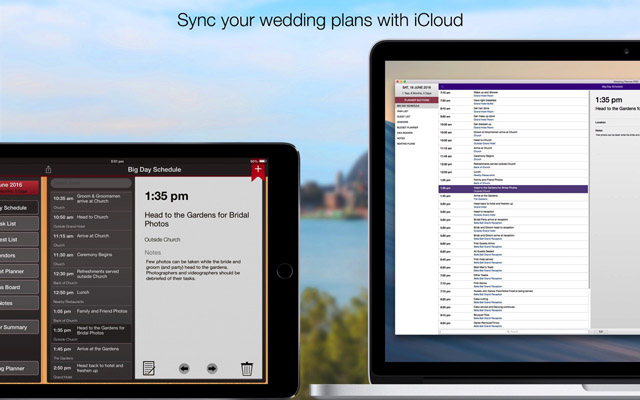The image size is (640, 400).
Task: Click the Mac schedule vertical scrollbar
Action: 589,190
